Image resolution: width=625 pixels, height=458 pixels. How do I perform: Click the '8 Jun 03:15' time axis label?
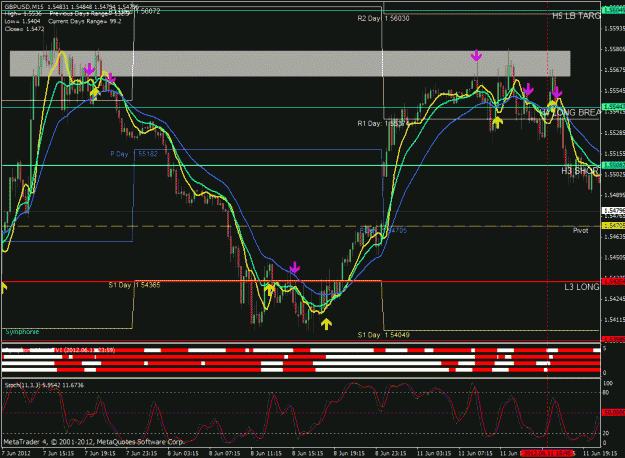pos(183,454)
